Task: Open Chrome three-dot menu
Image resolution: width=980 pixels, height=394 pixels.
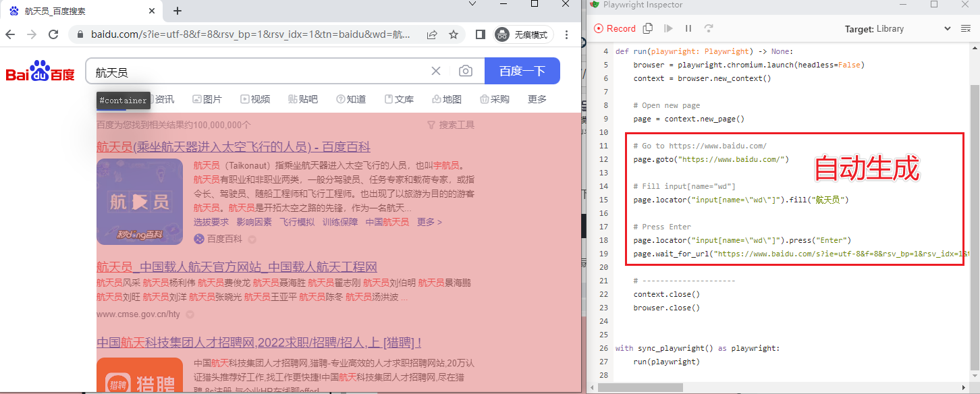Action: [x=567, y=34]
